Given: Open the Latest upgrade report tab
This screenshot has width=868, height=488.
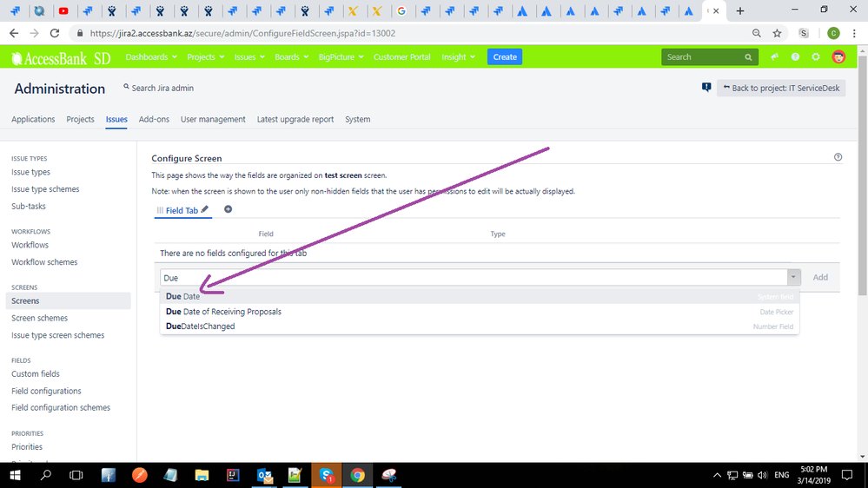Looking at the screenshot, I should click(x=295, y=119).
